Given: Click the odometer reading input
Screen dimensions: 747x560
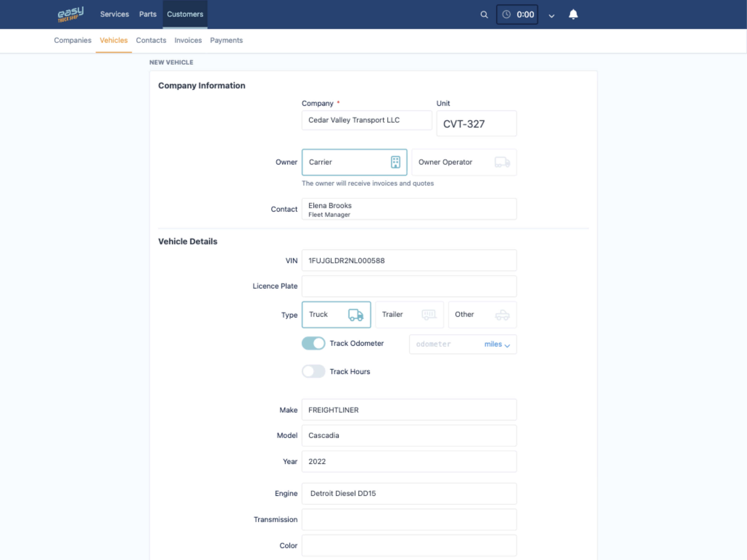Looking at the screenshot, I should pos(446,344).
